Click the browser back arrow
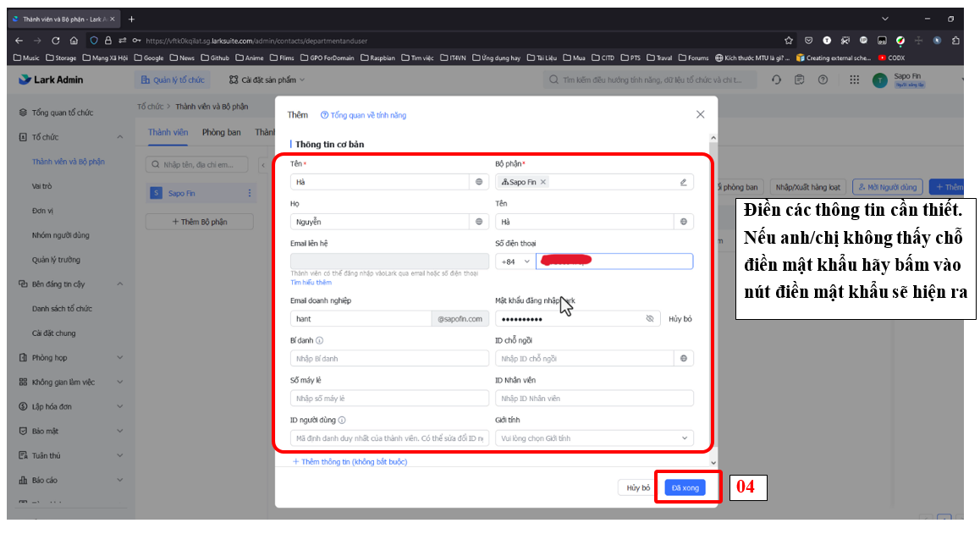Viewport: 980px width, 534px height. 19,41
